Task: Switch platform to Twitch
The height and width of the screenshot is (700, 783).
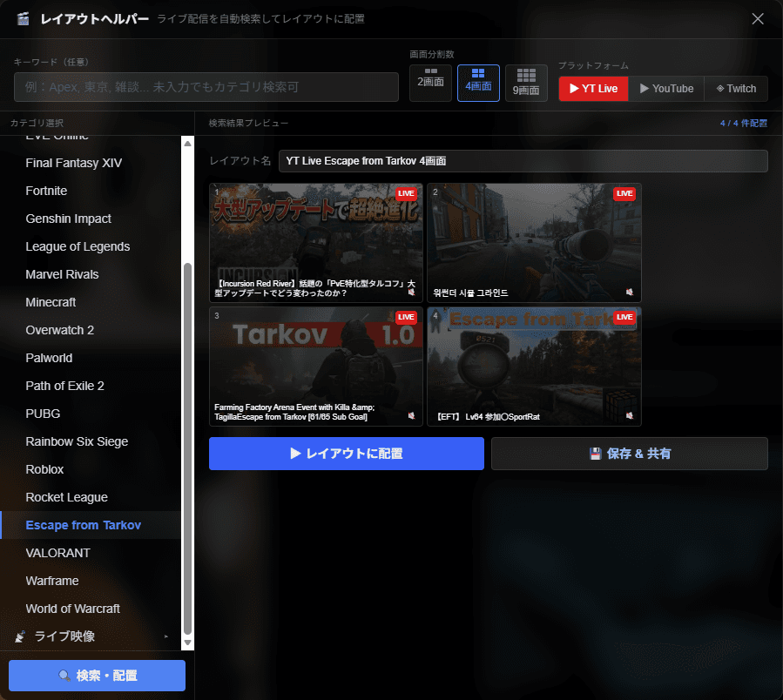Action: click(736, 89)
